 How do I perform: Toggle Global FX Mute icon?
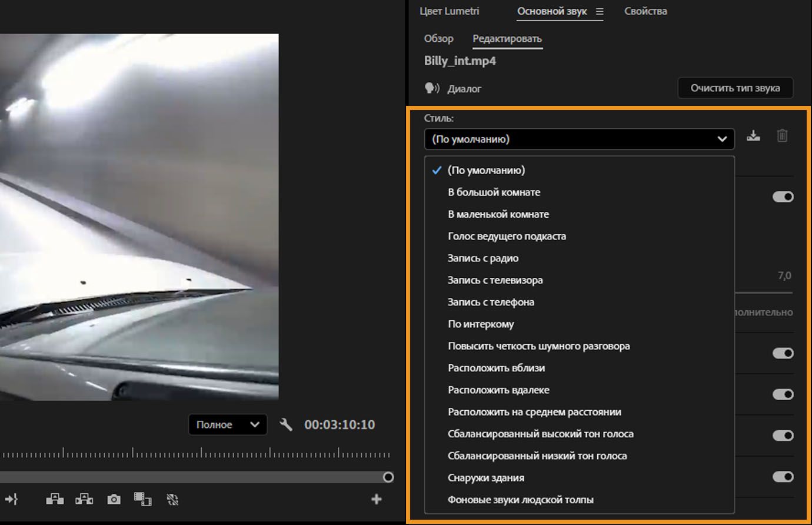click(x=172, y=499)
